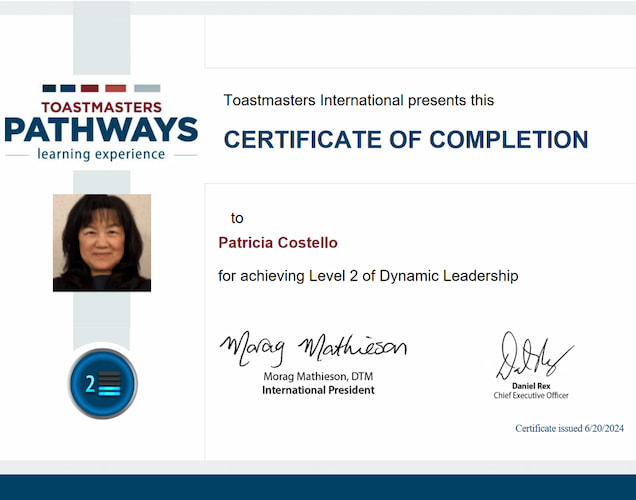Click 'Toastmasters International presents this' line
This screenshot has height=500, width=636.
359,100
